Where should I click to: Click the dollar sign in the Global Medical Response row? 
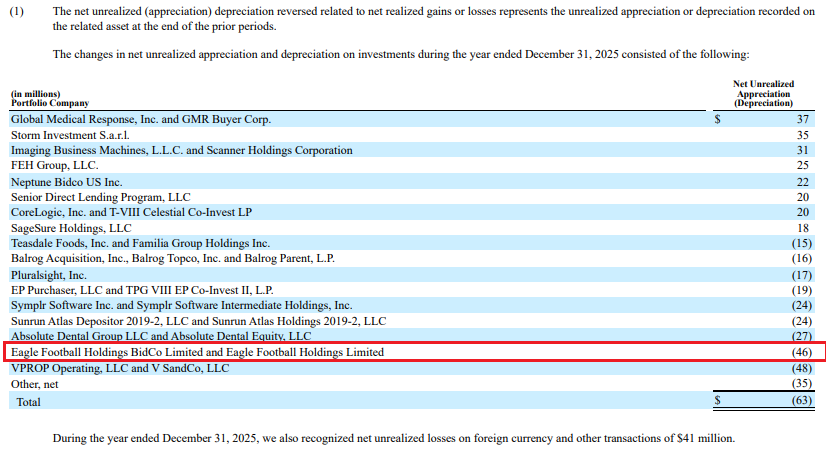717,120
